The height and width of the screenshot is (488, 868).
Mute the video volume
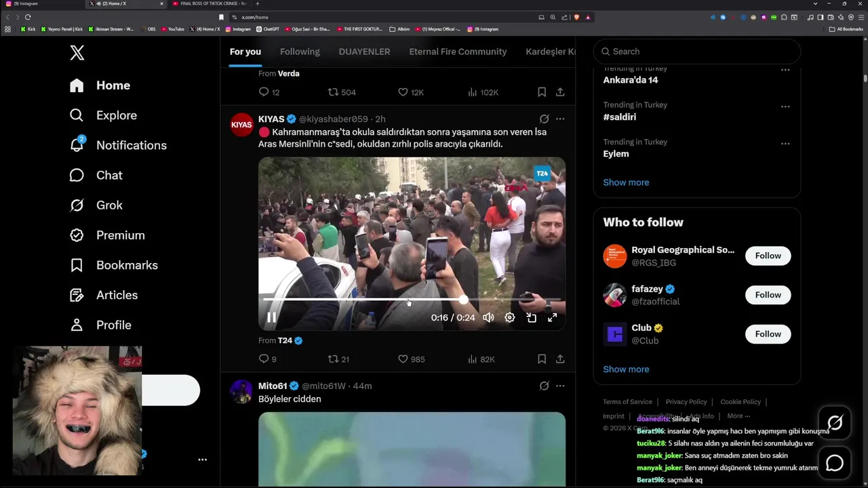pyautogui.click(x=488, y=317)
